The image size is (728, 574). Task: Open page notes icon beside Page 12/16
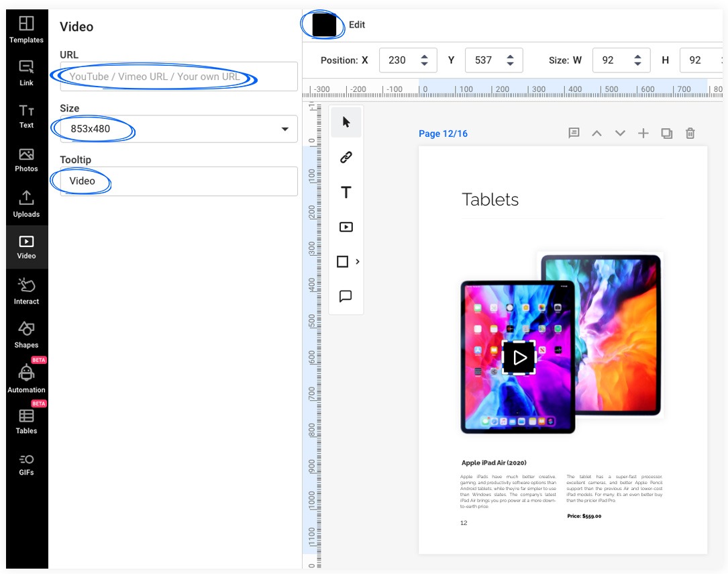(x=574, y=134)
